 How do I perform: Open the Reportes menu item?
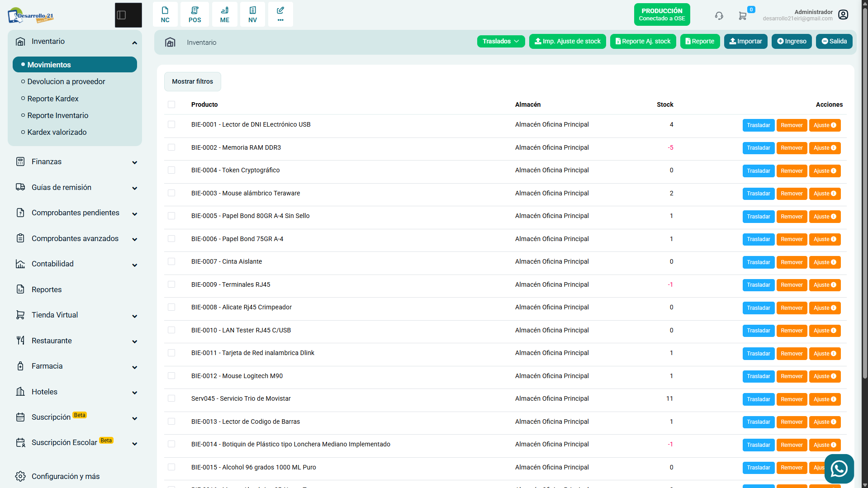coord(47,289)
